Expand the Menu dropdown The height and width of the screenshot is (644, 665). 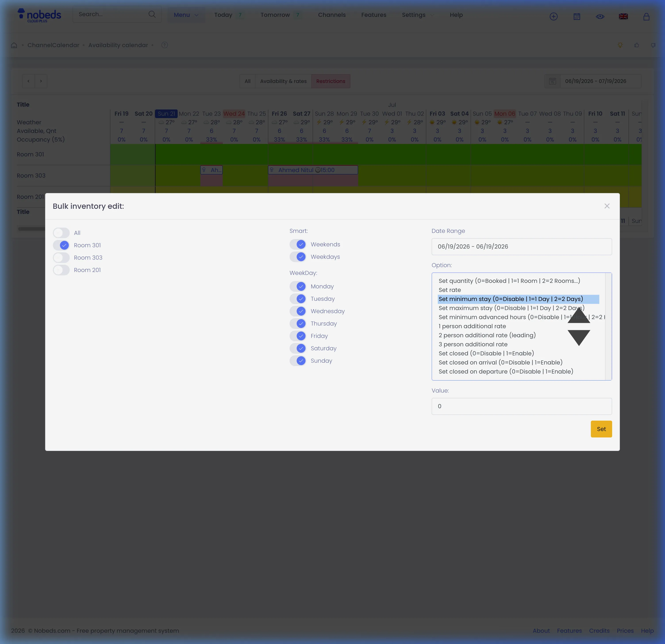coord(186,15)
